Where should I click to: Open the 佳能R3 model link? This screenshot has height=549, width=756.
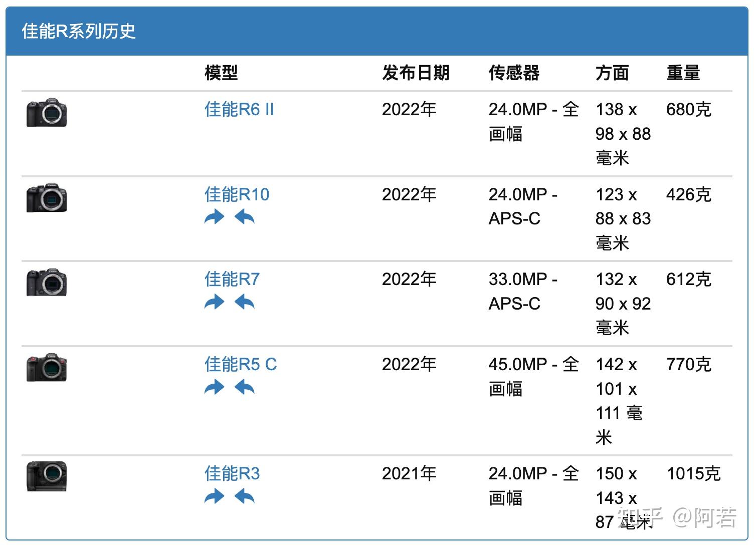point(232,473)
